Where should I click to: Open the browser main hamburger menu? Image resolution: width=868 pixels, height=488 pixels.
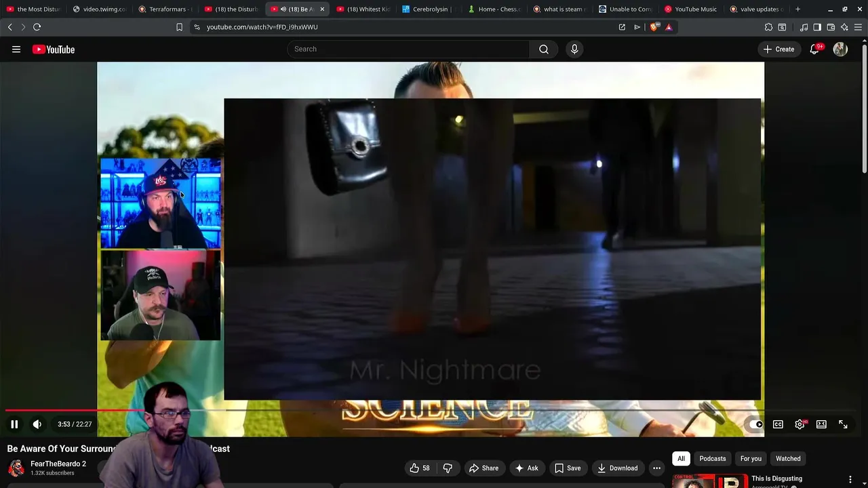tap(858, 27)
